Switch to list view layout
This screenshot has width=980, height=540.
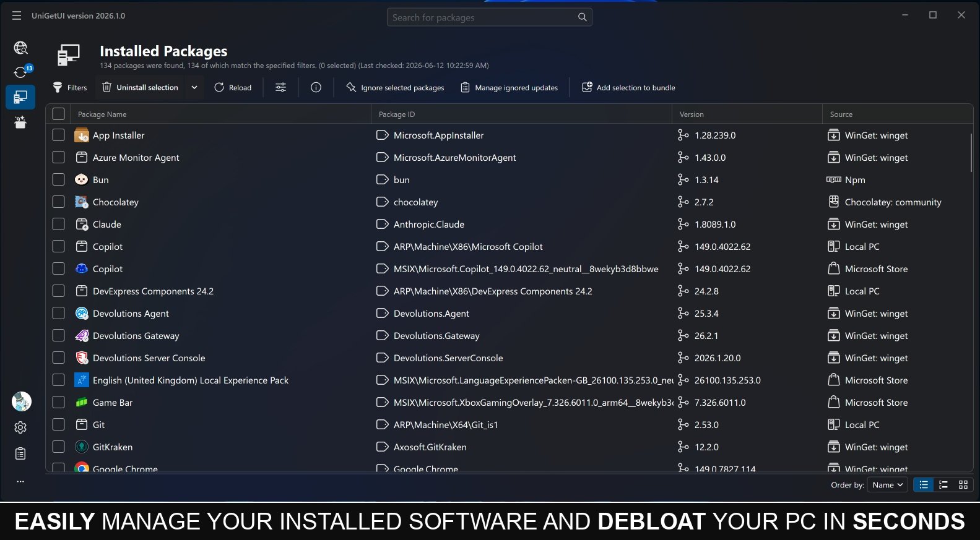[x=924, y=485]
